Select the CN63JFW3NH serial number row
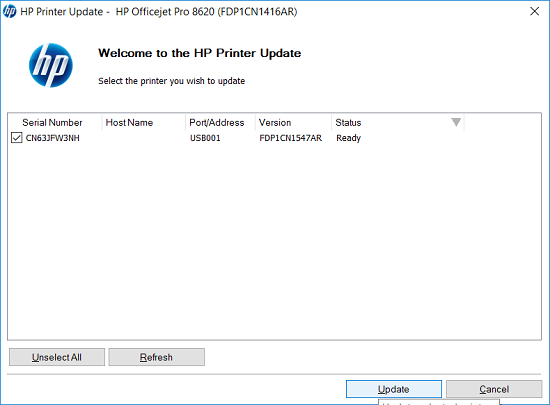The width and height of the screenshot is (550, 405). tap(53, 138)
